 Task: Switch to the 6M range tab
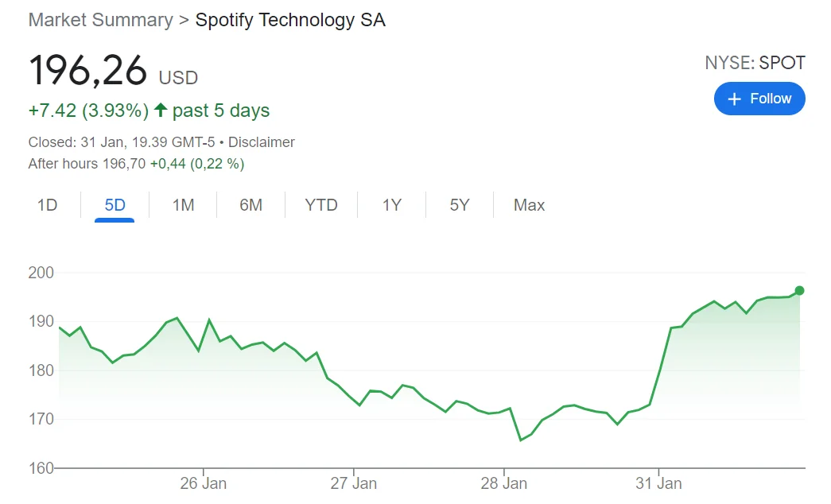click(x=250, y=205)
